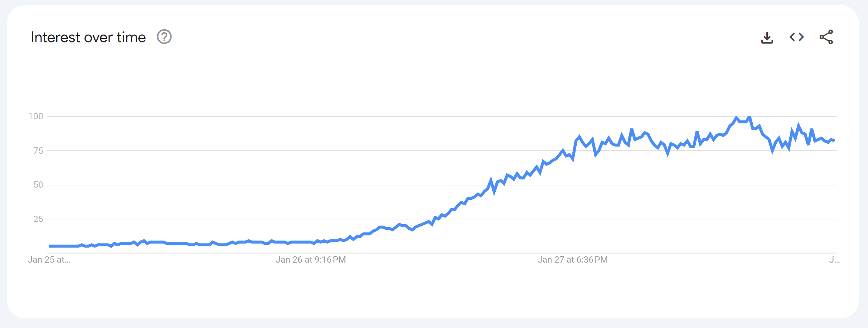Click the trend line's peak at 100
This screenshot has height=328, width=868.
(x=736, y=117)
